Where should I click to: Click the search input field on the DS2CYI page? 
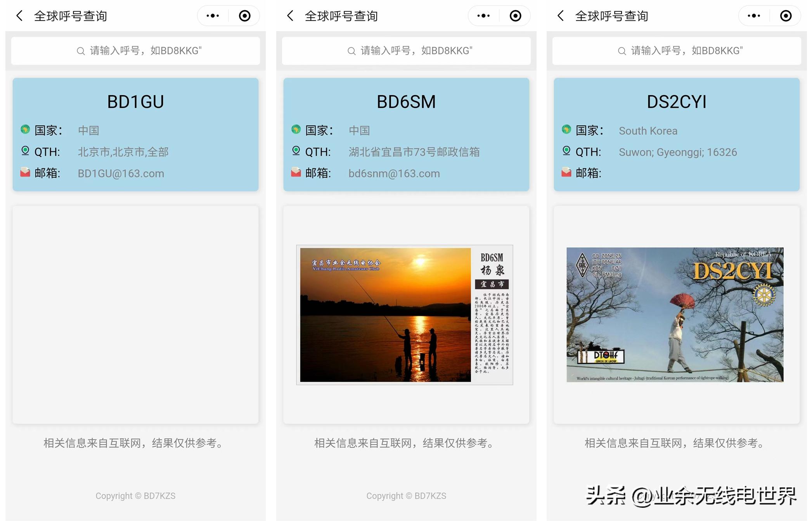tap(676, 51)
